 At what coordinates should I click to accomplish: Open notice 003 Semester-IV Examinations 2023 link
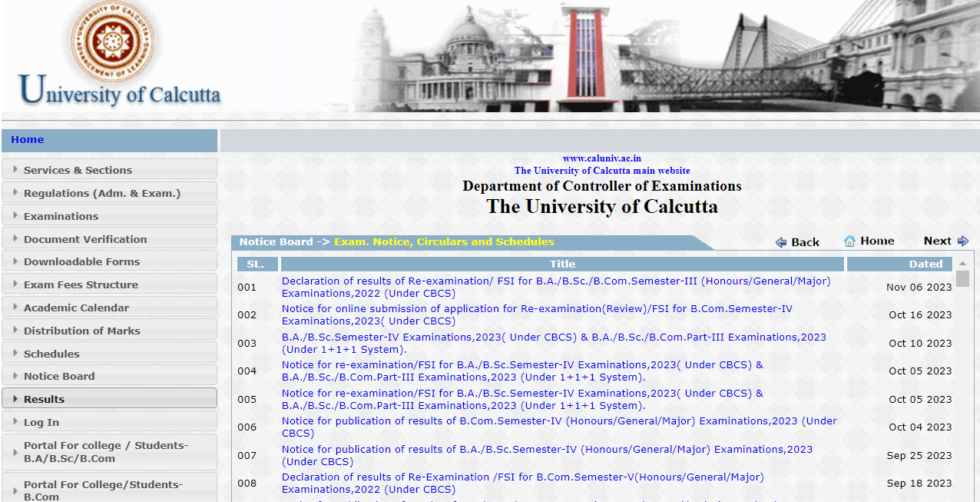(554, 343)
